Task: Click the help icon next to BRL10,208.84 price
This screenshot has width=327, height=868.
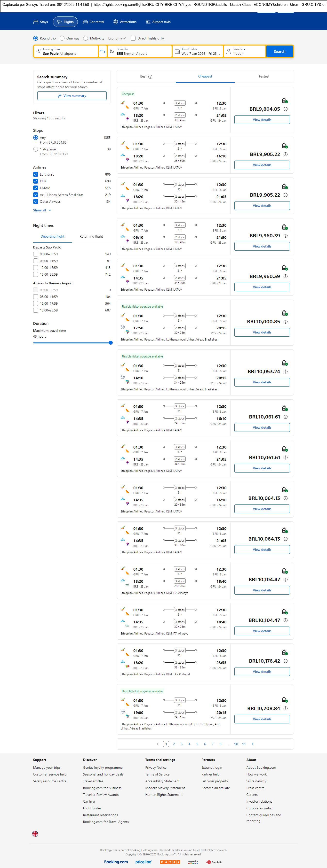Action: (286, 708)
